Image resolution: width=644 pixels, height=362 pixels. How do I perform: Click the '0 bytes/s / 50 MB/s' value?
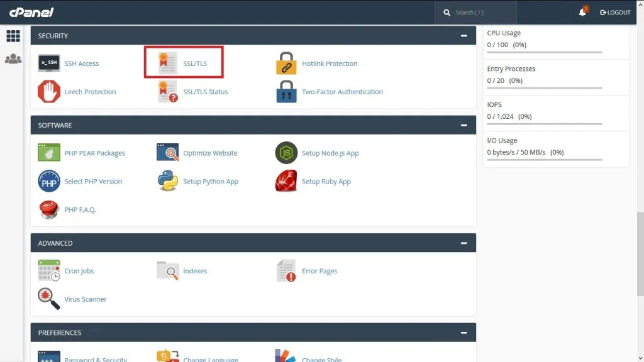pos(516,152)
